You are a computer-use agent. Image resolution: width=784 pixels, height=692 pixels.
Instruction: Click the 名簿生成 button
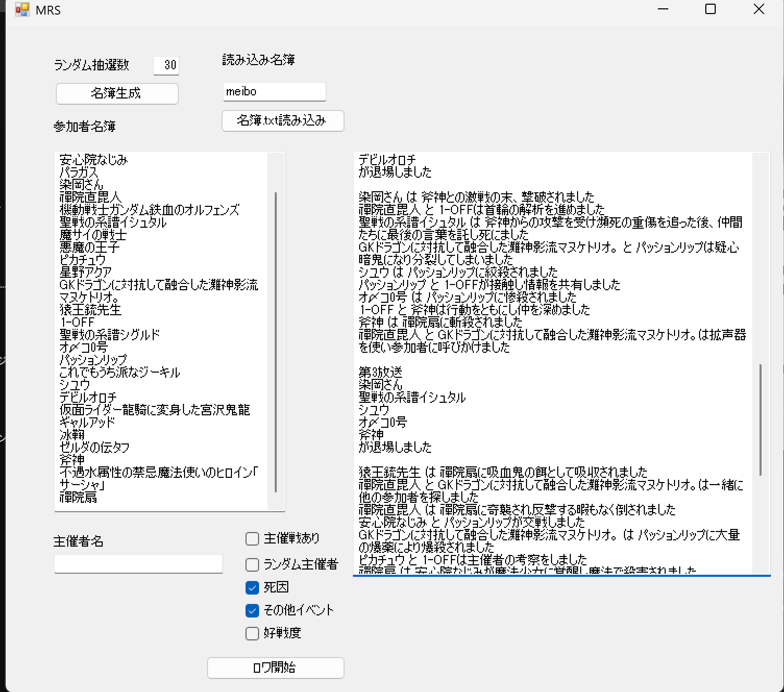coord(117,94)
